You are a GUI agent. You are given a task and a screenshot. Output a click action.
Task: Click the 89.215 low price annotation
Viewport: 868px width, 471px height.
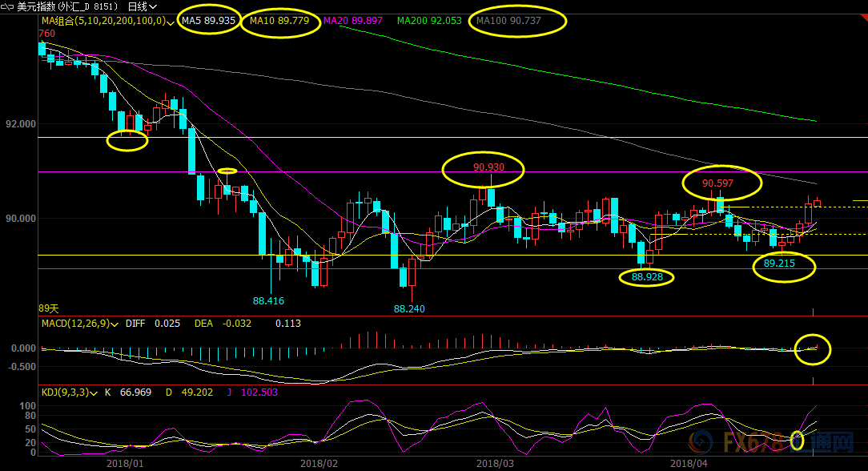pyautogui.click(x=778, y=263)
